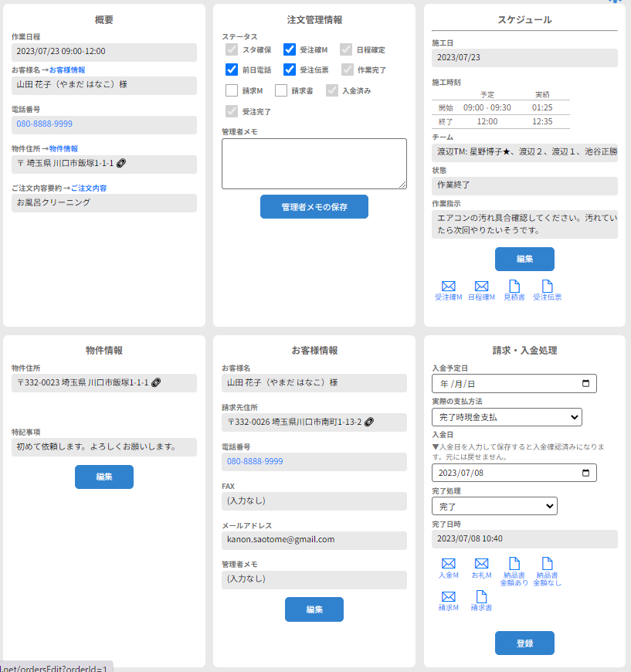Click the 登録 button
Screen dimensions: 631x672
[x=524, y=643]
